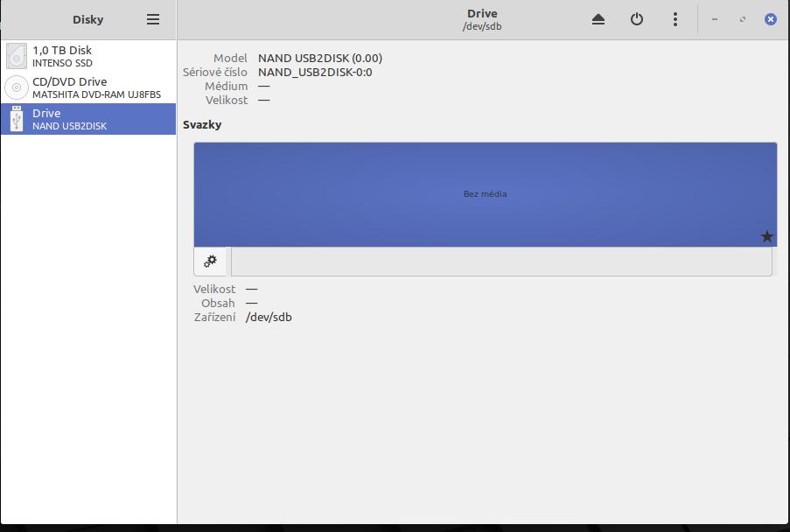This screenshot has height=532, width=790.
Task: Click the model text NAND USB2DISK (0.00)
Action: [x=319, y=58]
